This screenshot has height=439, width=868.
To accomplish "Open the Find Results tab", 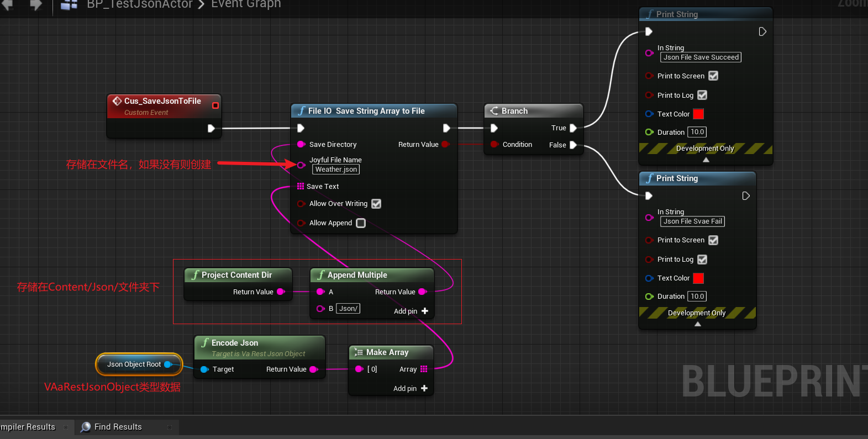I will point(118,427).
